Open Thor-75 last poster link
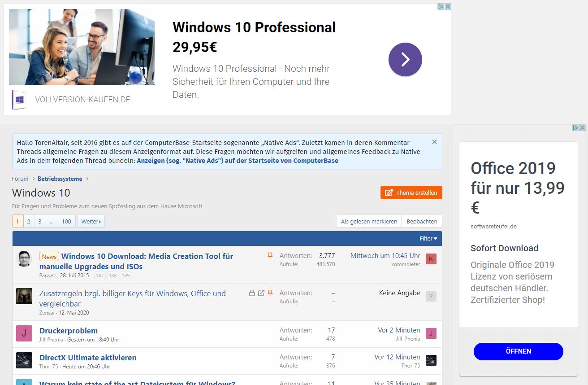 411,366
